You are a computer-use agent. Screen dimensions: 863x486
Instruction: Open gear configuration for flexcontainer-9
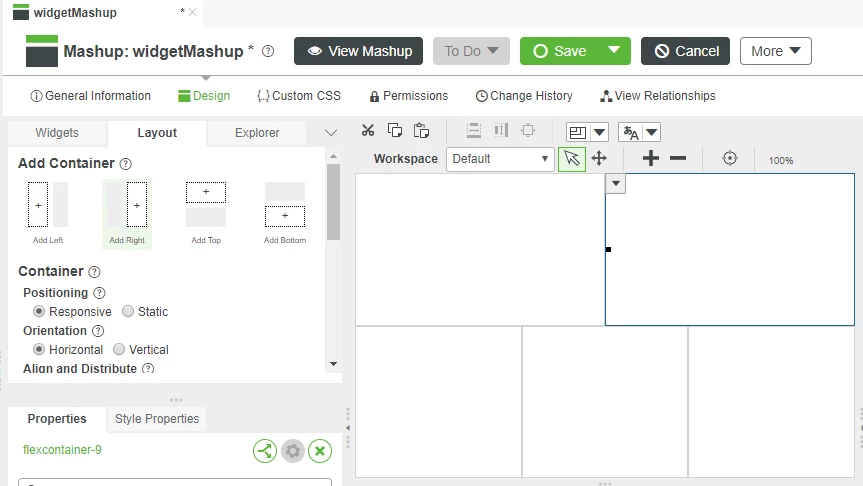293,451
